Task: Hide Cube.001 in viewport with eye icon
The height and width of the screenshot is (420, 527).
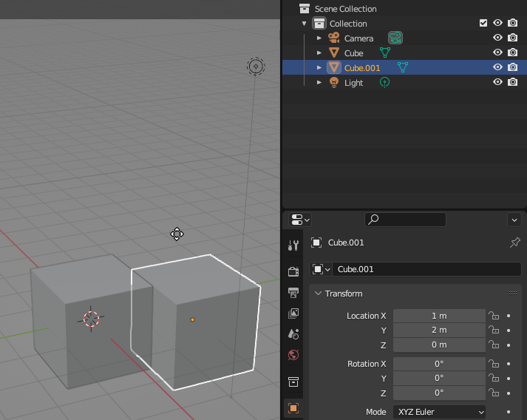Action: coord(497,67)
